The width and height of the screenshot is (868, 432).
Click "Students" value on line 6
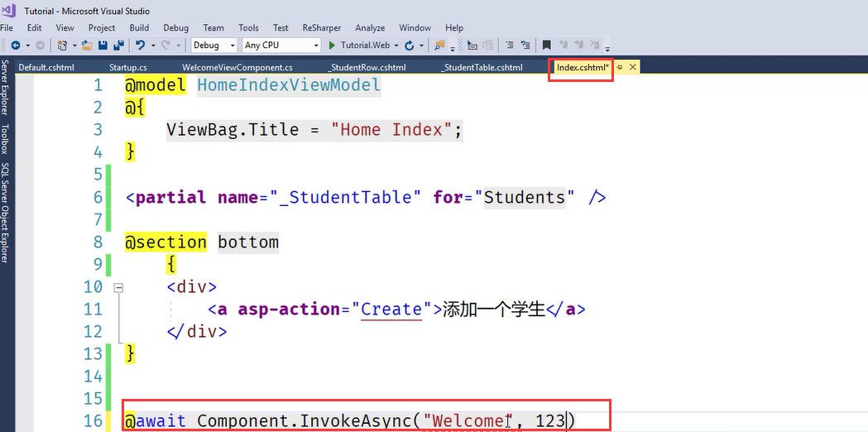click(525, 197)
